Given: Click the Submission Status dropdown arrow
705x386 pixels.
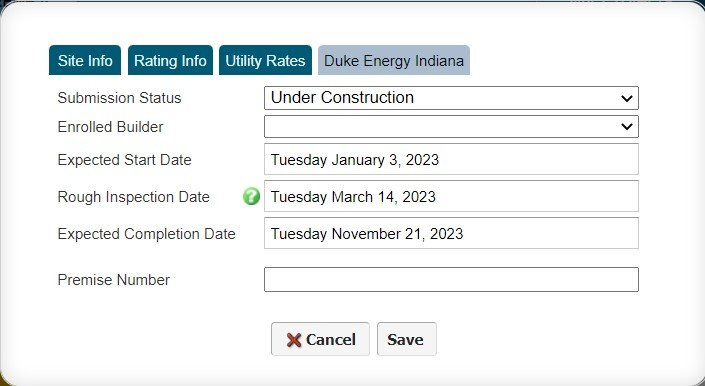Looking at the screenshot, I should click(x=627, y=98).
